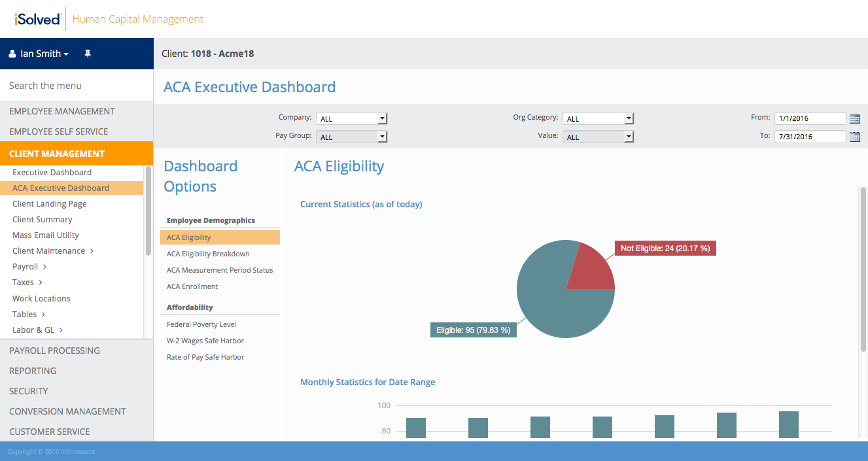Select the ACA Enrollment dashboard option
This screenshot has height=461, width=868.
(192, 286)
